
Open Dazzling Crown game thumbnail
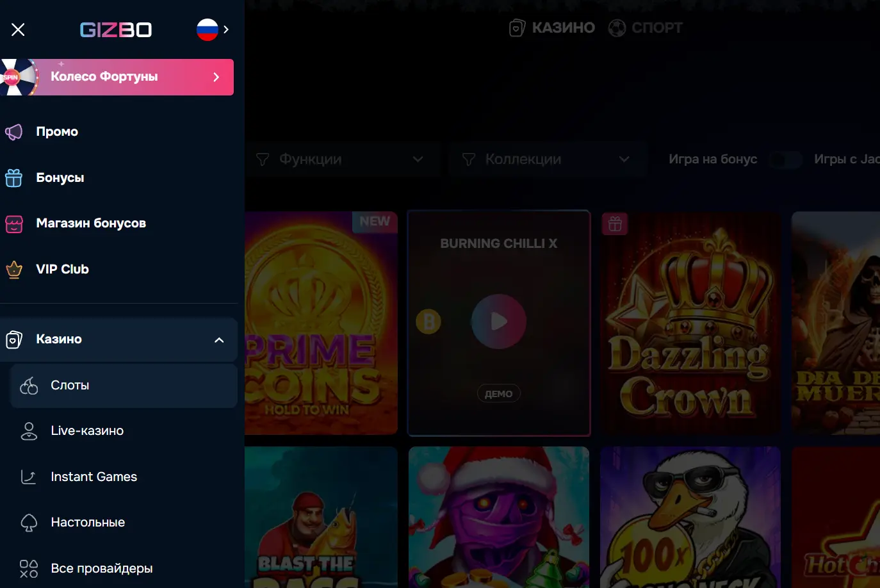coord(690,323)
